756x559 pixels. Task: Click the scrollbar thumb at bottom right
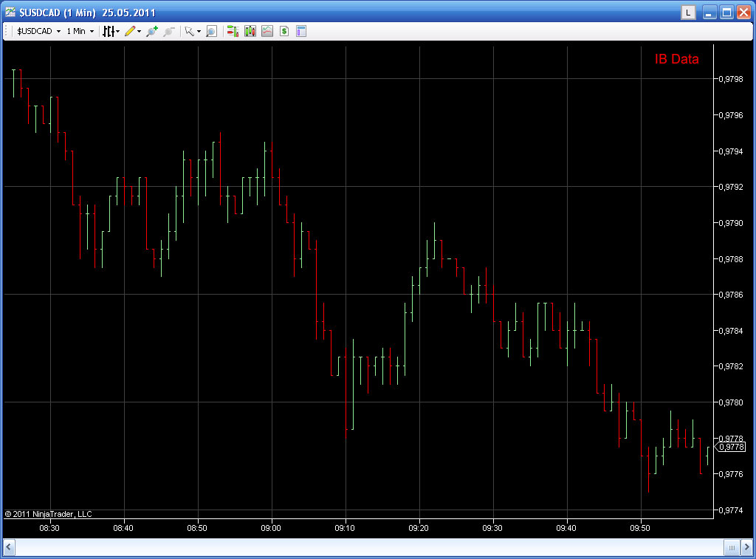tap(732, 547)
